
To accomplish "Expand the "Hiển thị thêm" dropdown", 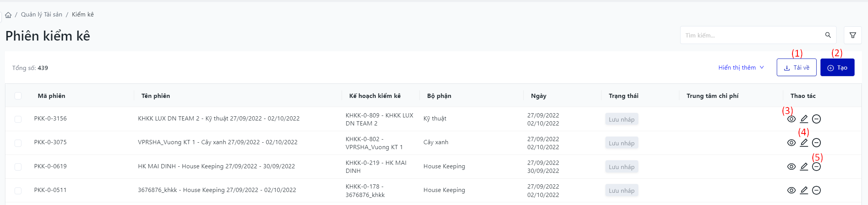I will pos(741,68).
